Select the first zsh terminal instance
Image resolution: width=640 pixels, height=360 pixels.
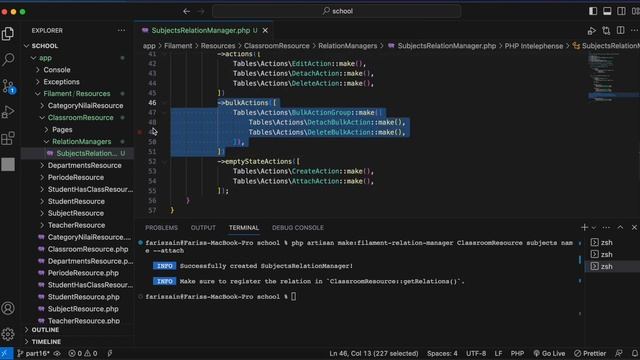612,242
